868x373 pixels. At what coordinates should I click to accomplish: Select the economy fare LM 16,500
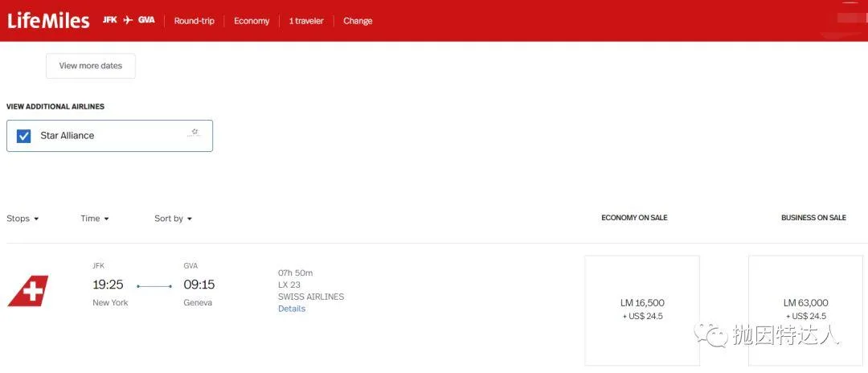642,309
